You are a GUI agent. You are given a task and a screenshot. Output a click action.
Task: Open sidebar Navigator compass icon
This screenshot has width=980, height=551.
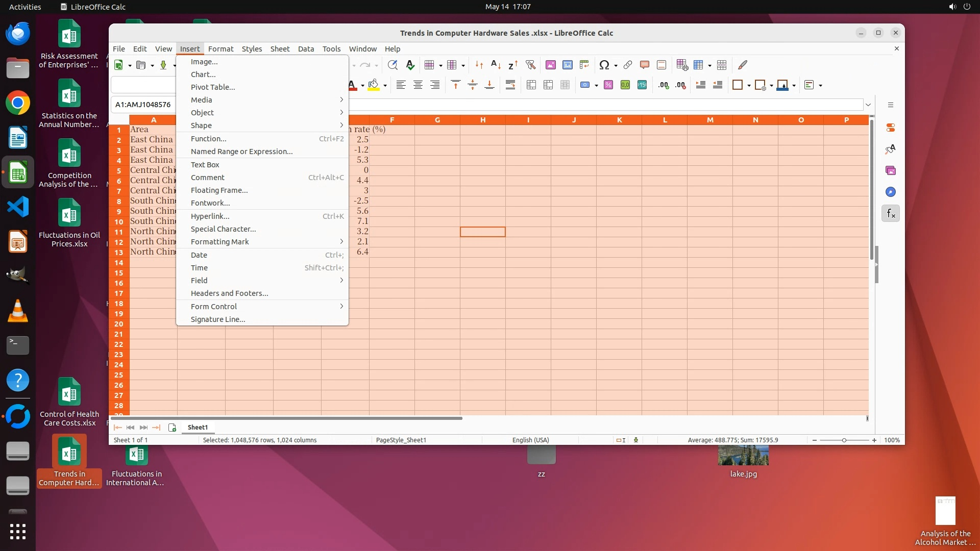click(891, 192)
